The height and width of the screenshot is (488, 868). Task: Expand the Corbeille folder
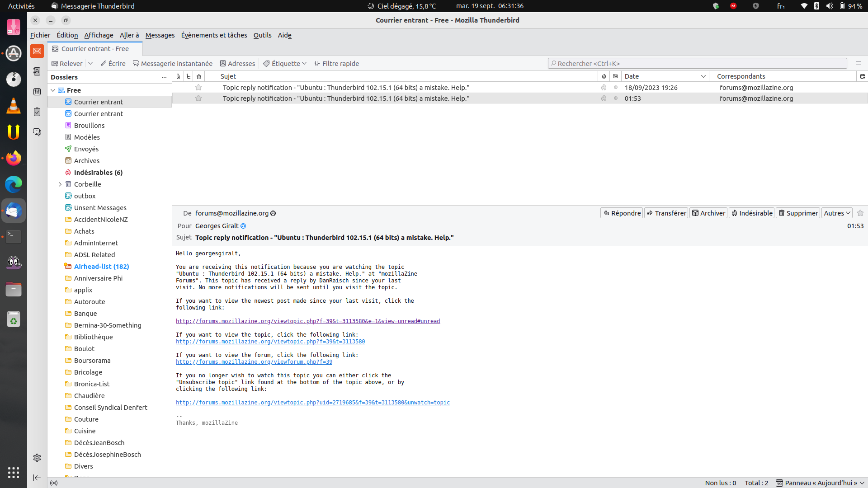(x=60, y=184)
